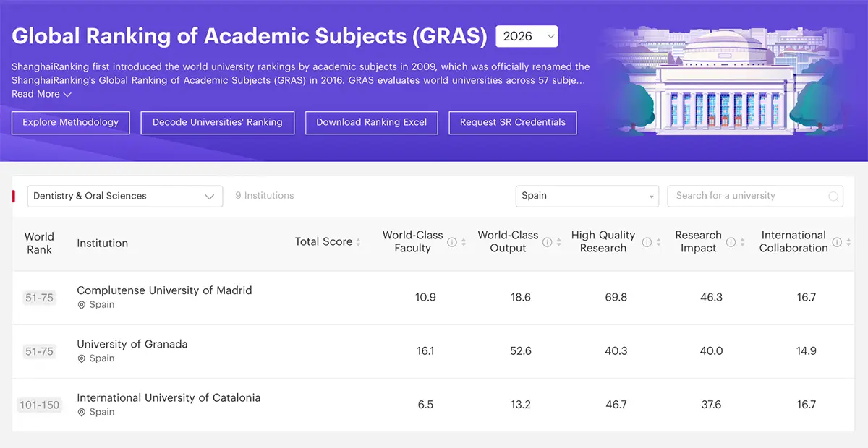Show info for High Quality Research indicator
The height and width of the screenshot is (448, 868).
pyautogui.click(x=647, y=242)
